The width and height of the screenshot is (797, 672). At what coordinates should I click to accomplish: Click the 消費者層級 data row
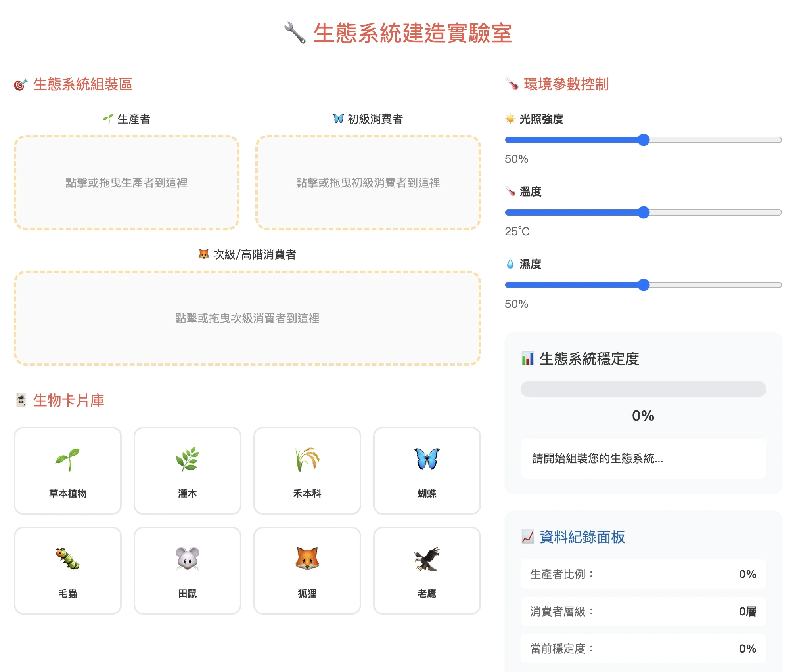pyautogui.click(x=643, y=611)
